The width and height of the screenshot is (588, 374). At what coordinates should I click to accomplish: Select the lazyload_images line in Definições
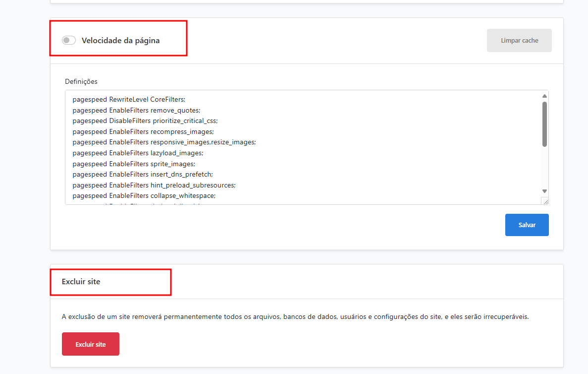[x=138, y=153]
